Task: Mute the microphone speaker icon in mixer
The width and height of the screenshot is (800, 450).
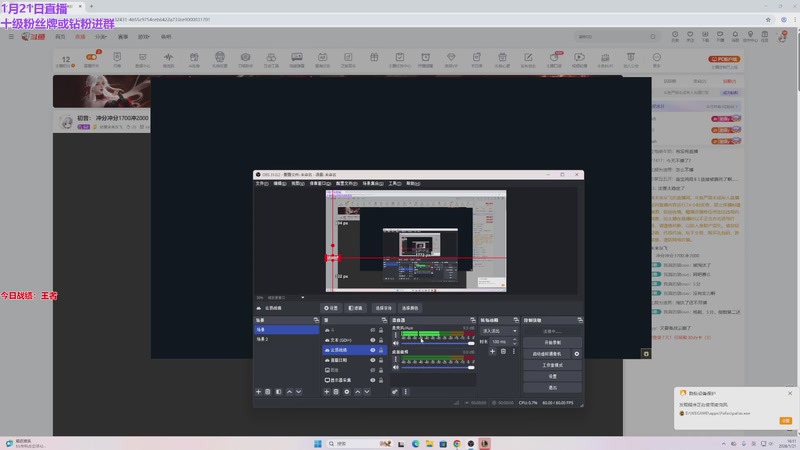Action: pyautogui.click(x=395, y=343)
